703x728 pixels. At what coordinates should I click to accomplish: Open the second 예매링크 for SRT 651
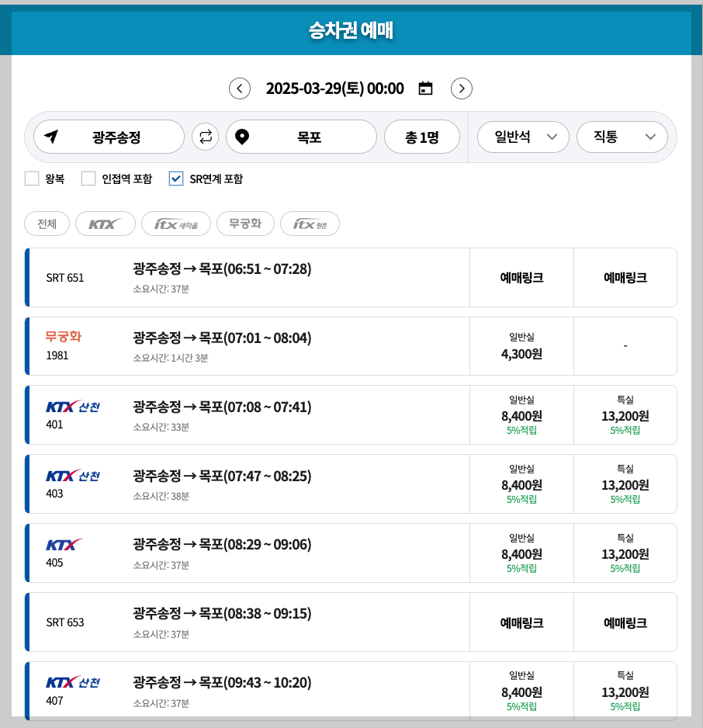click(x=625, y=278)
